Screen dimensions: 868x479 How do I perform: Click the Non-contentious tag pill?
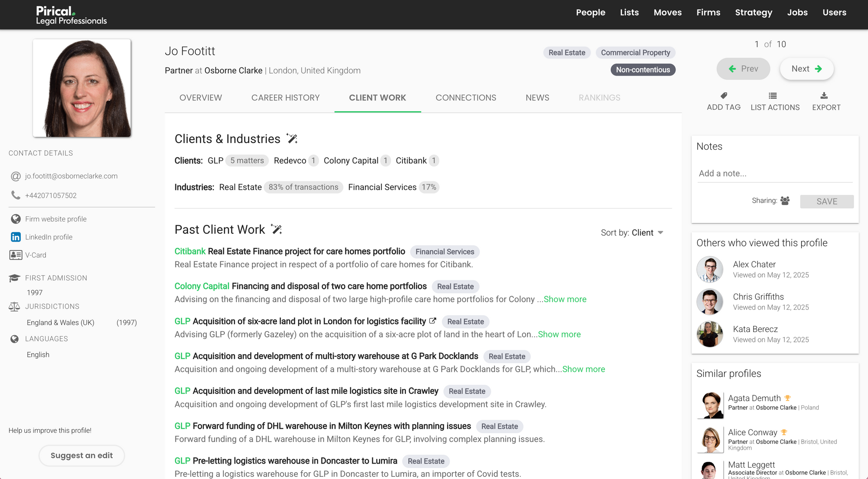(x=643, y=70)
